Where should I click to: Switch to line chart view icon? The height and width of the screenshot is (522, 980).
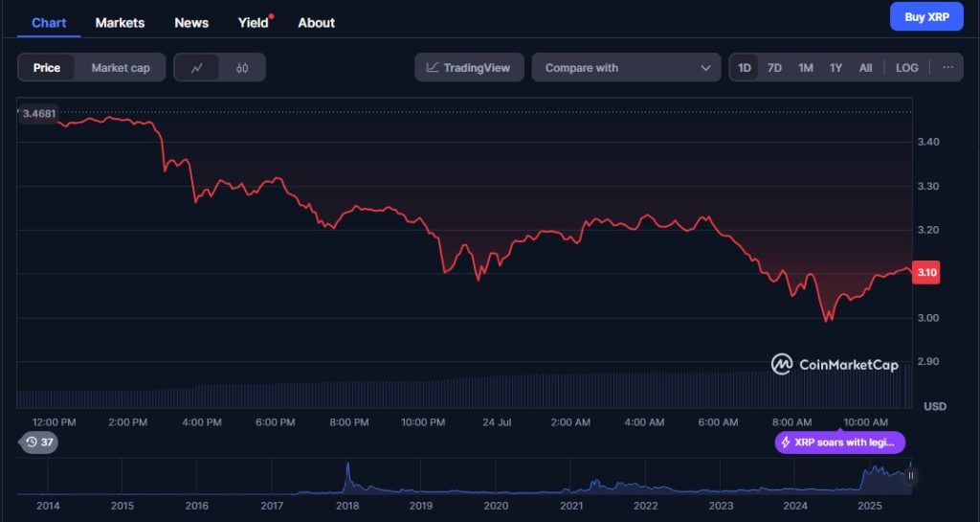click(x=197, y=67)
